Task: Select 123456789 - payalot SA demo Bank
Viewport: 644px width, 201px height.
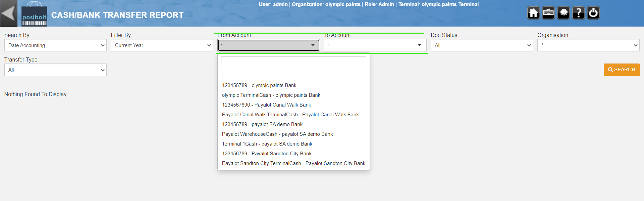Action: pos(293,124)
